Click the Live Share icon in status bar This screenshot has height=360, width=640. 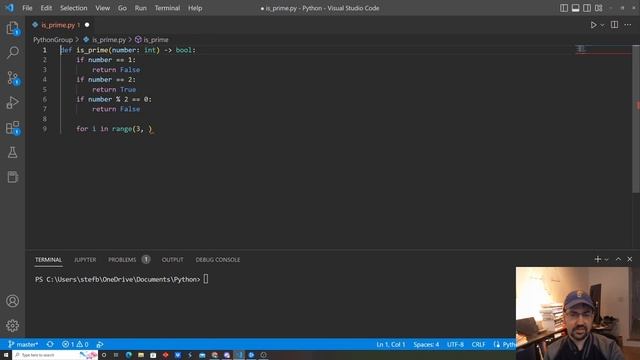[x=100, y=344]
